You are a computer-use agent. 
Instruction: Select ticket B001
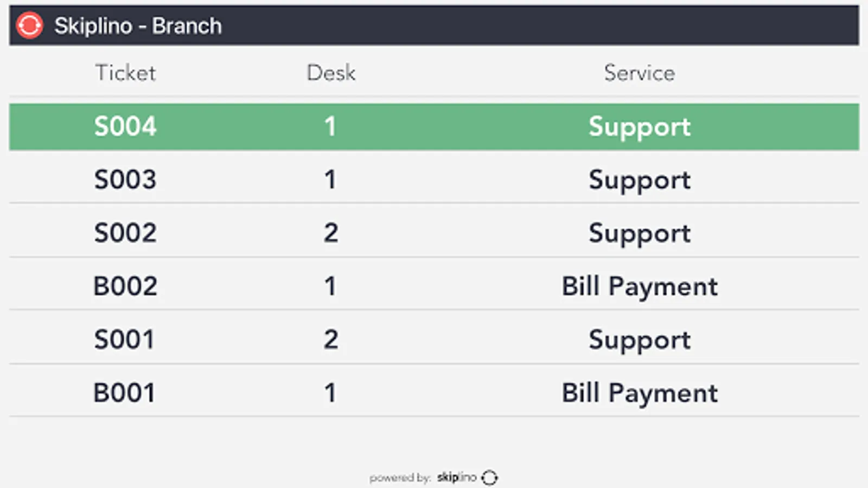point(124,393)
